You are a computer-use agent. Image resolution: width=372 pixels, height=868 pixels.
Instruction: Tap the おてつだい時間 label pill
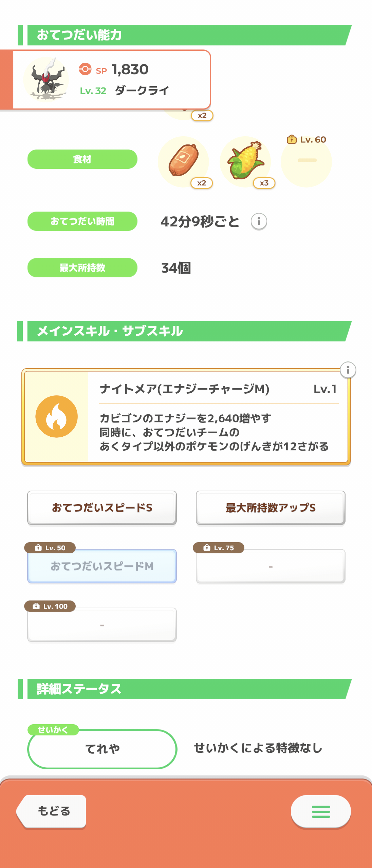click(x=82, y=221)
